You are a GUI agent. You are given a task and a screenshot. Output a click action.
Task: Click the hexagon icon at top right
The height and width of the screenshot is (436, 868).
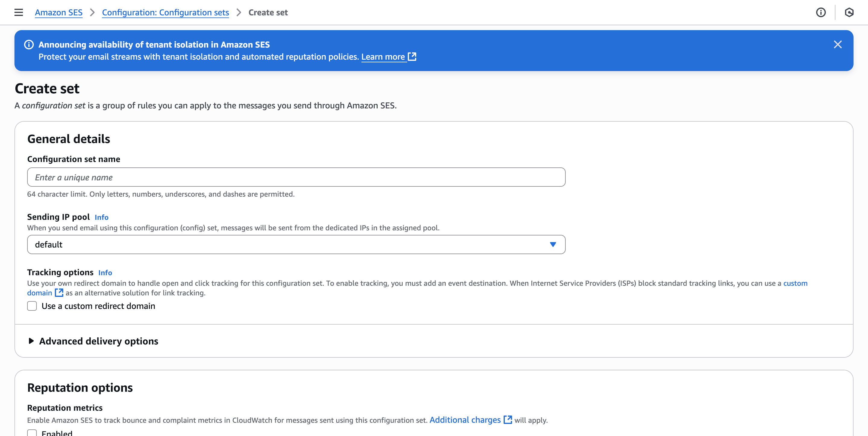849,12
